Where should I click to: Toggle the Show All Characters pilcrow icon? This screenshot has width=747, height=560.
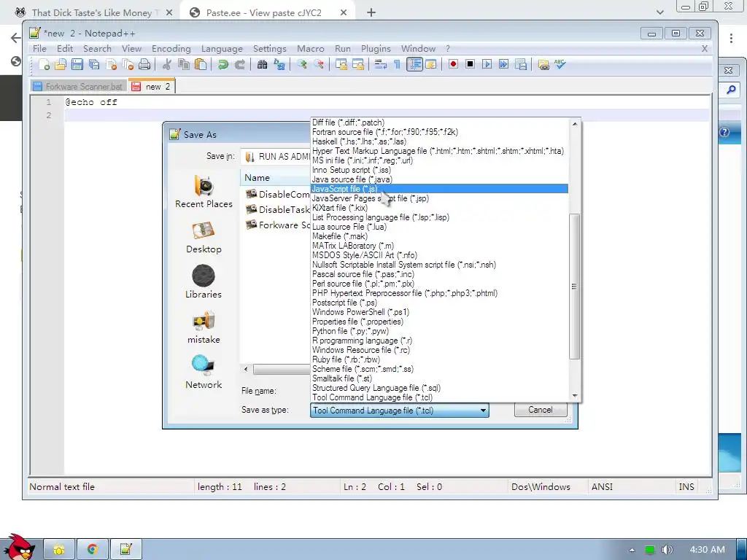point(396,64)
